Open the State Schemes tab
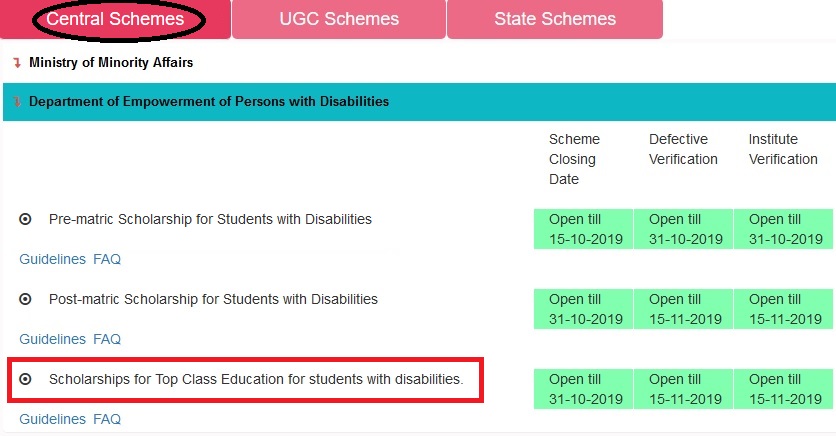Image resolution: width=836 pixels, height=436 pixels. pyautogui.click(x=554, y=19)
